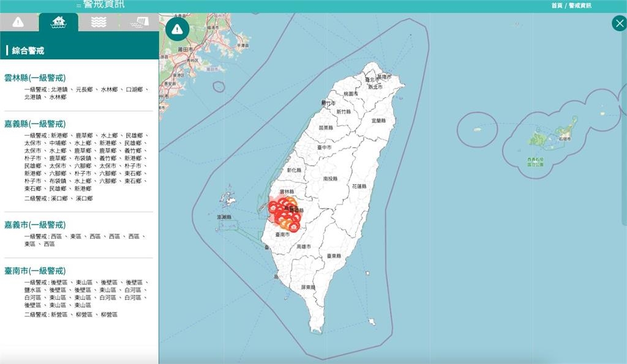Open the 首頁 link
The height and width of the screenshot is (364, 627).
pyautogui.click(x=556, y=4)
